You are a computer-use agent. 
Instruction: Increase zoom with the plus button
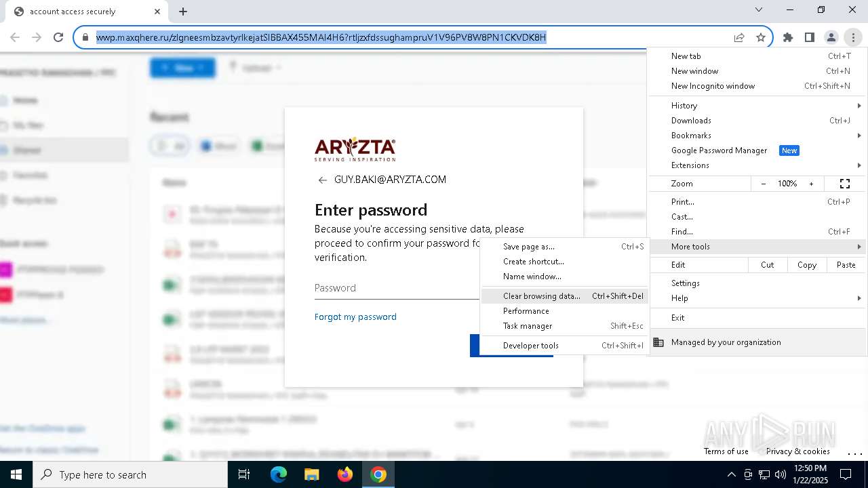[x=811, y=184]
